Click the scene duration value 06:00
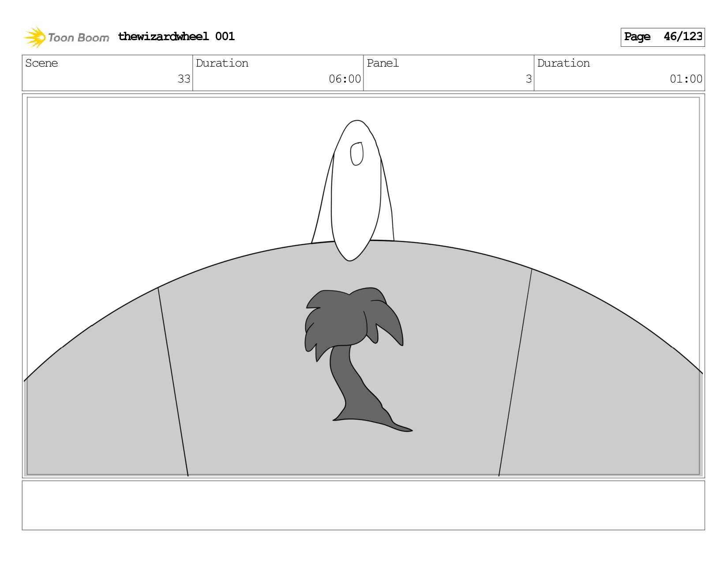The image size is (728, 563). tap(345, 79)
